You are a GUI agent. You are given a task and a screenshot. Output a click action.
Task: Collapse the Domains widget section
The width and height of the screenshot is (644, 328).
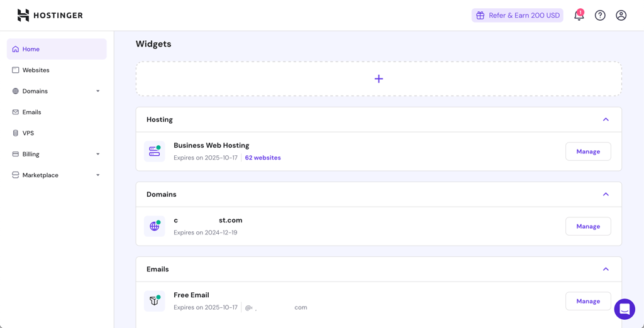coord(606,194)
